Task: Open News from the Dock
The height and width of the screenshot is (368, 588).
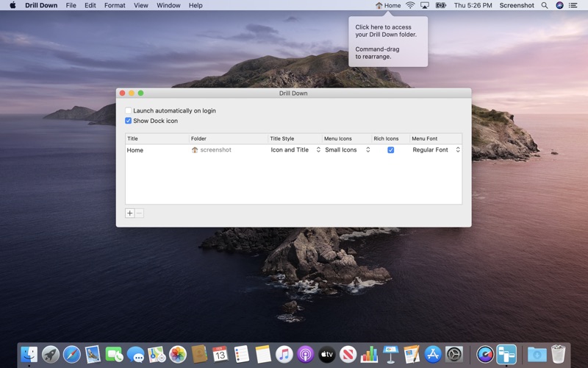Action: (348, 354)
